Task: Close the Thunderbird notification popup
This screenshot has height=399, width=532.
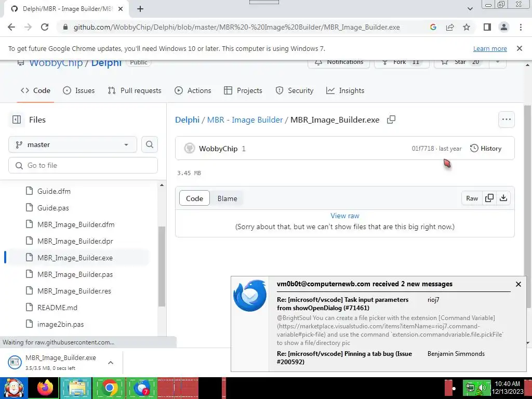Action: (x=518, y=284)
